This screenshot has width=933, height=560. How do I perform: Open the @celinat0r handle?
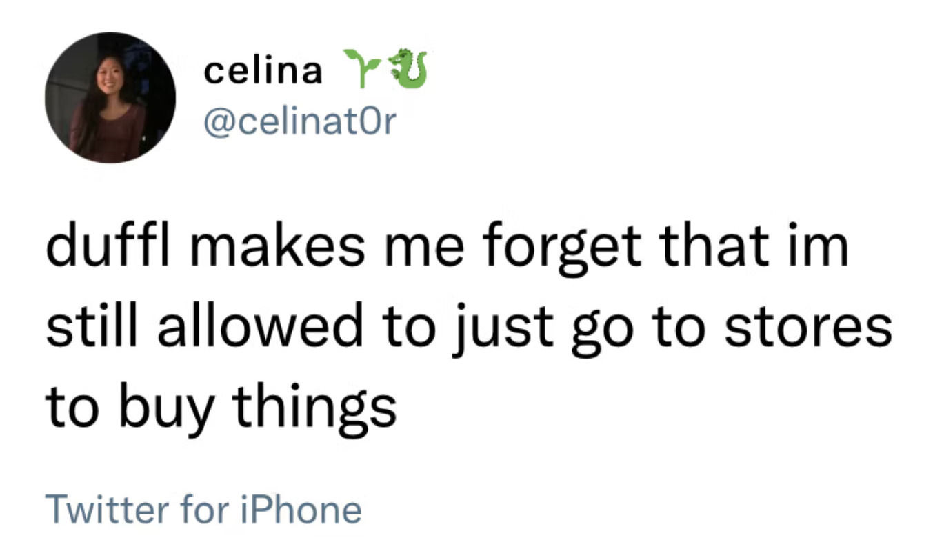click(299, 123)
